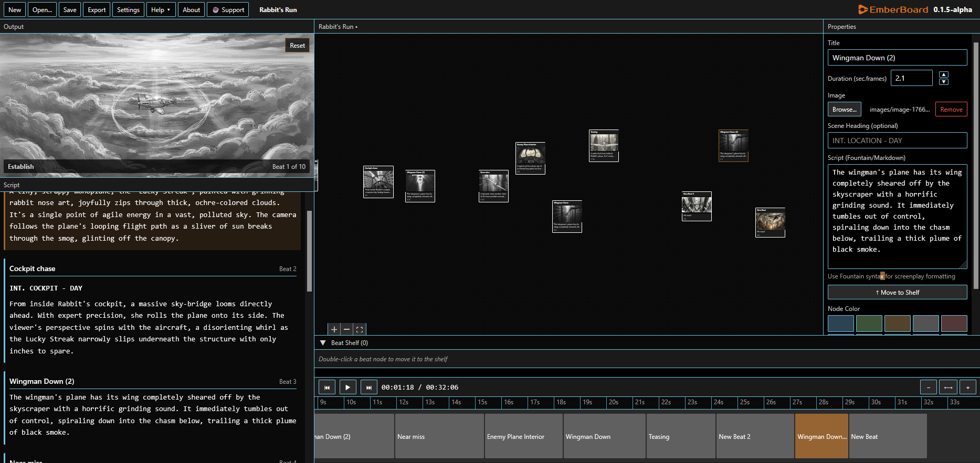
Task: Click the Scene Heading input field
Action: 897,141
